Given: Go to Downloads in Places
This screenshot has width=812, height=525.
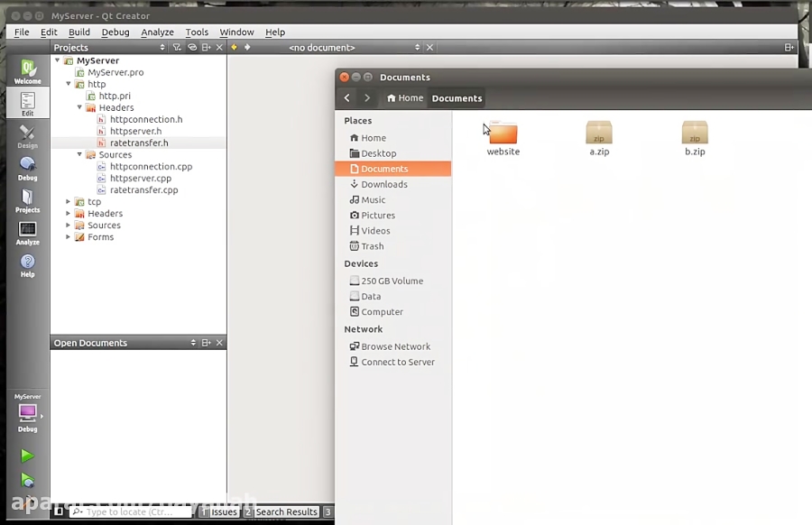Looking at the screenshot, I should (383, 184).
